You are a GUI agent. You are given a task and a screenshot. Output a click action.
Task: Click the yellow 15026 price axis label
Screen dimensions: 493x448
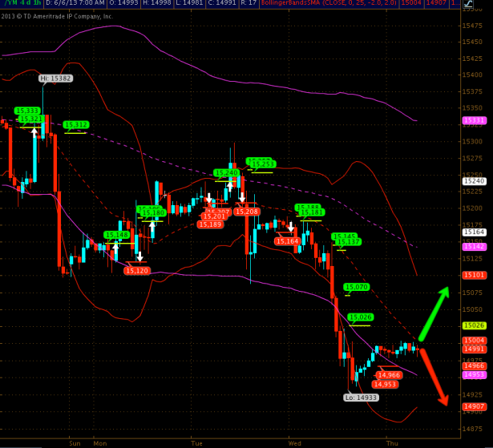(474, 325)
